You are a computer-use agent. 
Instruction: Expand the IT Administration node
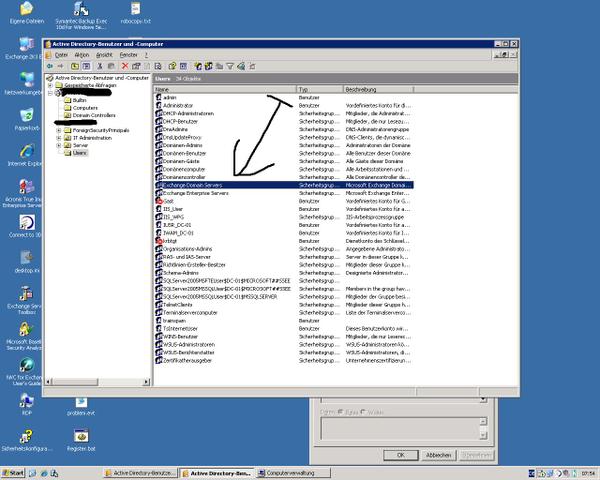point(59,138)
